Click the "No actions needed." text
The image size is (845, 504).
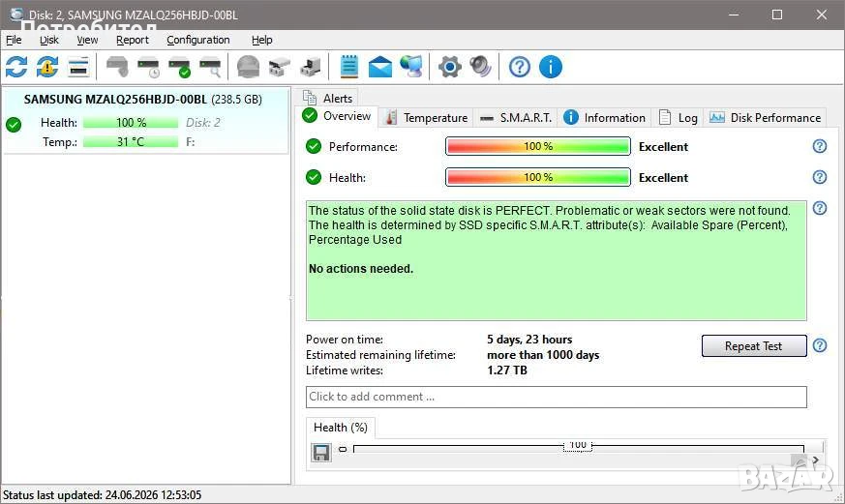pos(360,268)
